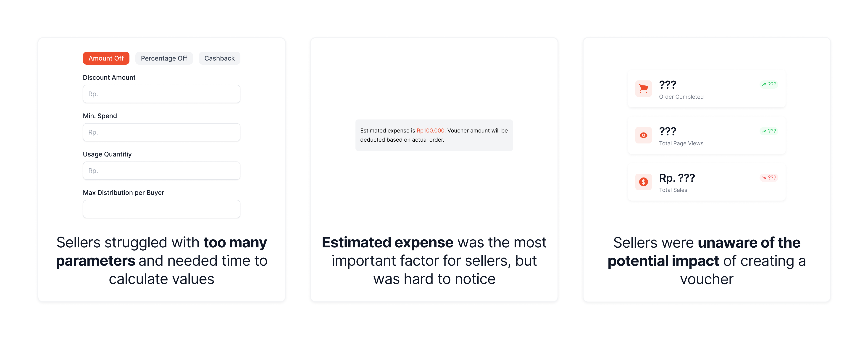Click the Max Distribution per Buyer field
The image size is (868, 339).
pos(161,209)
